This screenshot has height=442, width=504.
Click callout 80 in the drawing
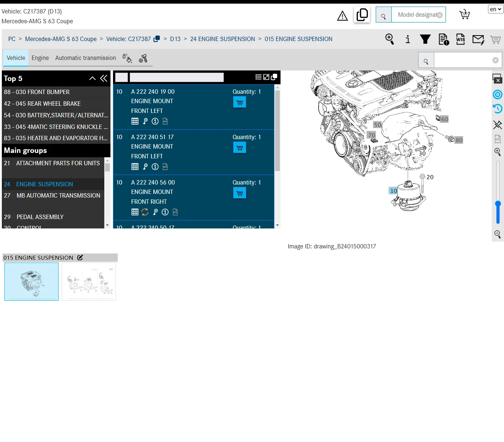(459, 140)
